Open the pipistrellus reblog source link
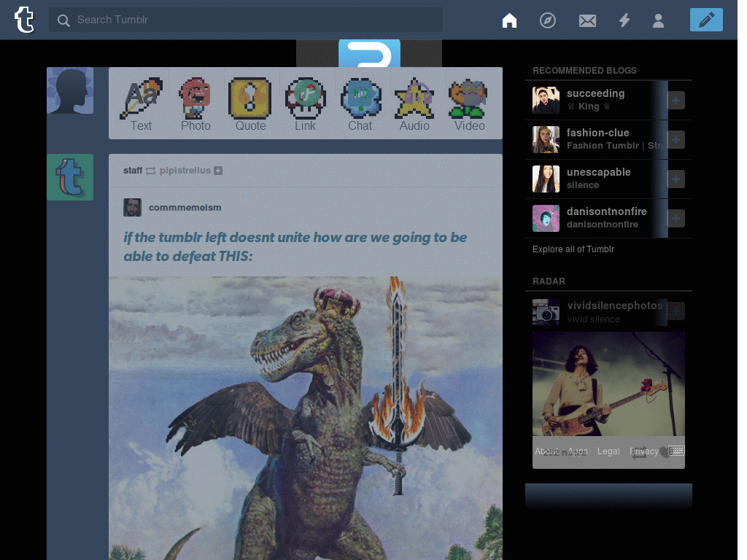Image resolution: width=747 pixels, height=560 pixels. (185, 171)
